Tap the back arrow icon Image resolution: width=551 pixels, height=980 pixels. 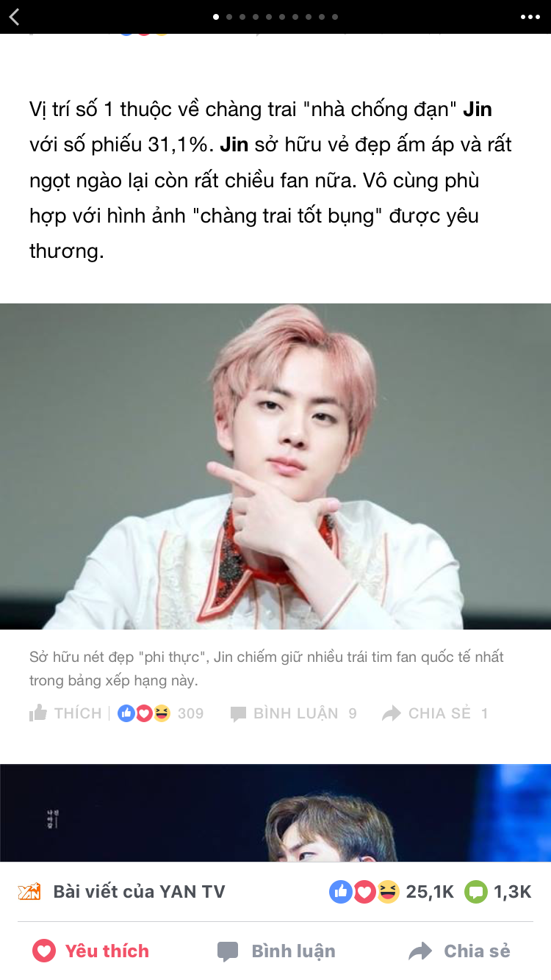tap(15, 16)
